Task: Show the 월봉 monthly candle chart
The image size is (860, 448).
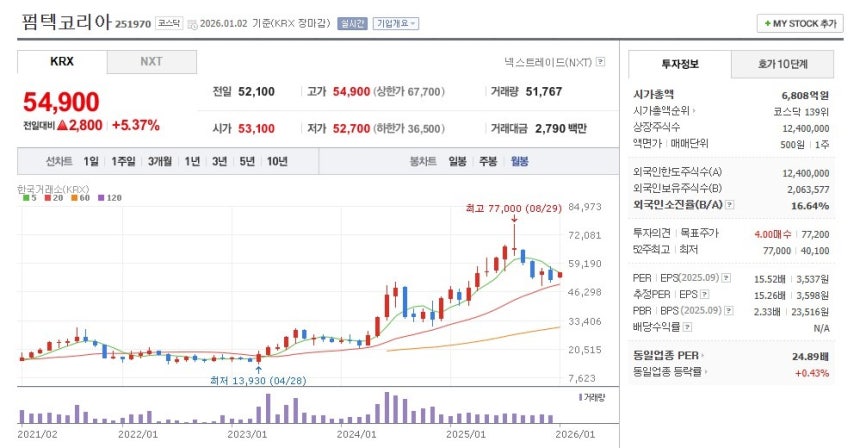Action: coord(519,161)
